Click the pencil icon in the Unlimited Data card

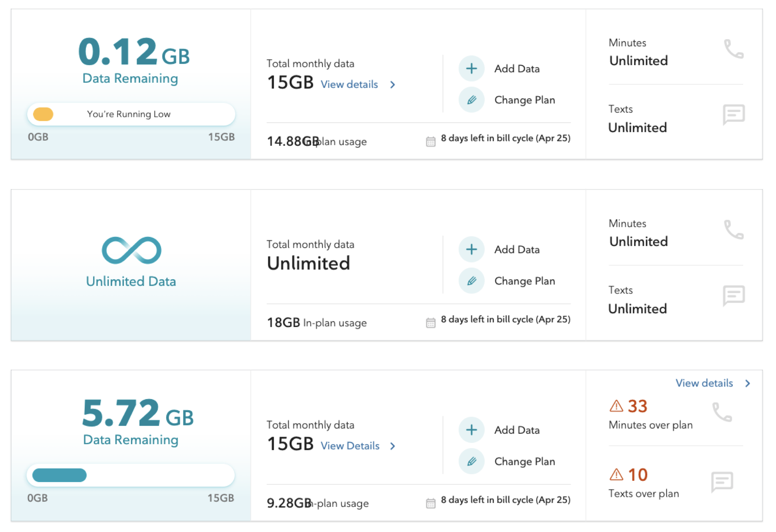pos(472,281)
